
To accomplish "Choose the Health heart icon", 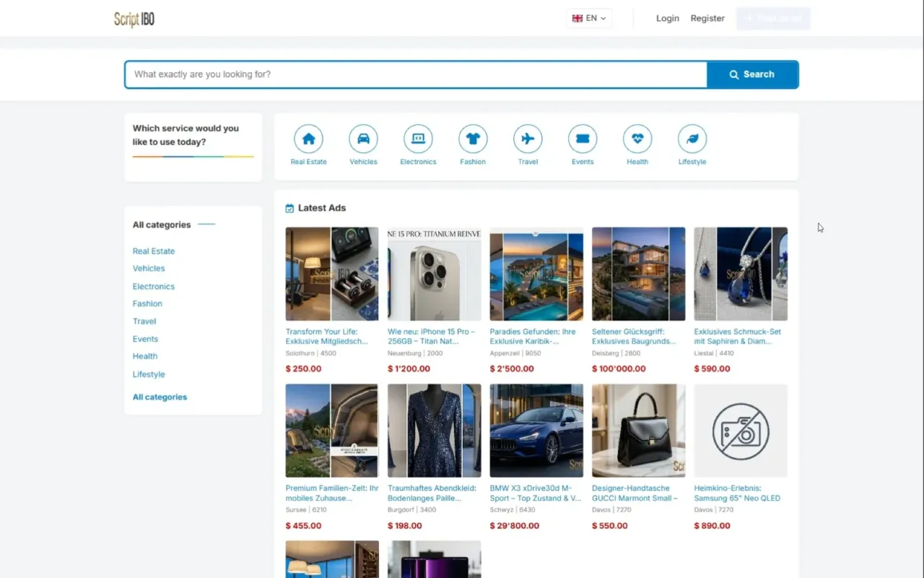I will (x=637, y=139).
